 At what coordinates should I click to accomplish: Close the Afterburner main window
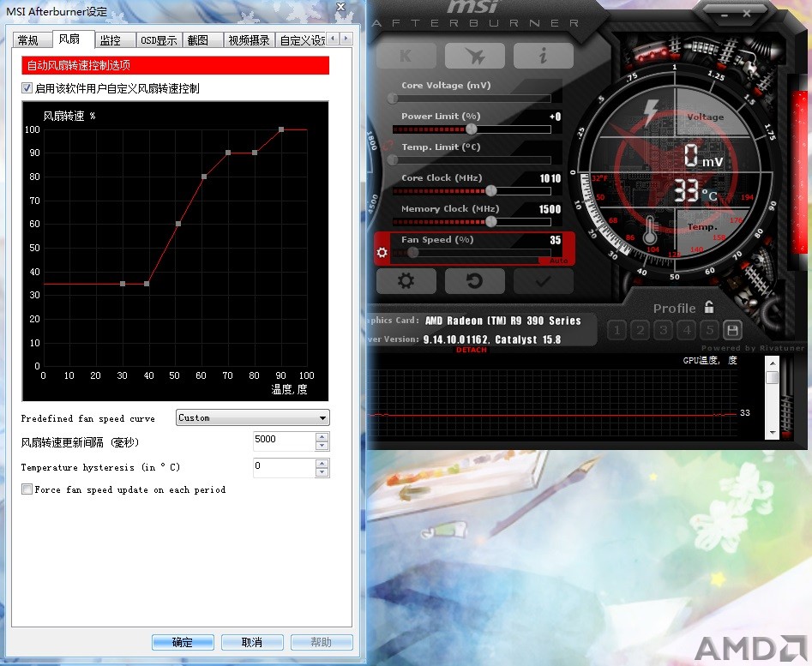point(746,14)
